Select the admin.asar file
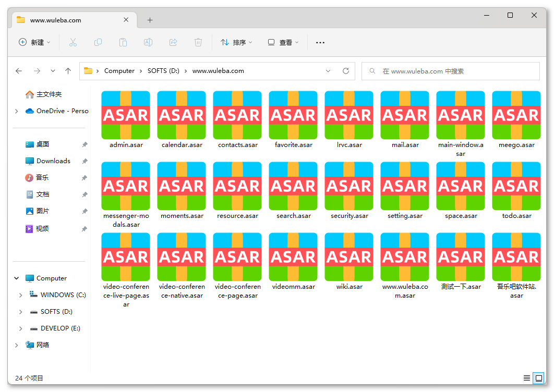This screenshot has width=554, height=392. 126,120
